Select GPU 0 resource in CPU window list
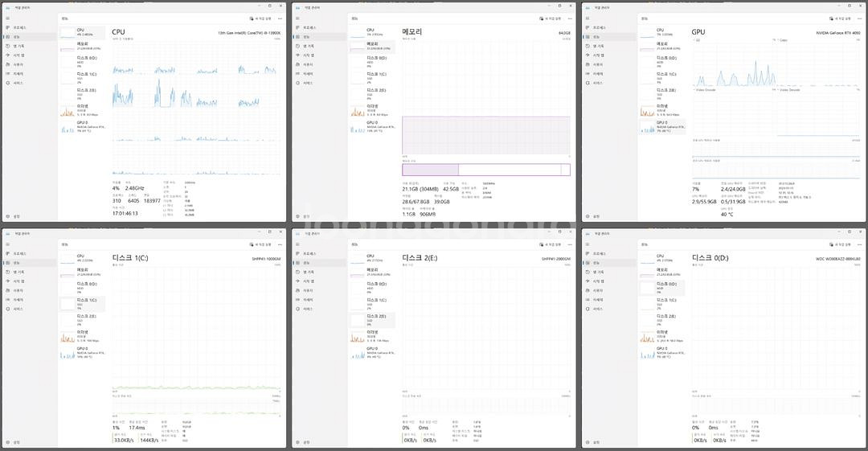Viewport: 868px width, 451px height. pos(82,127)
